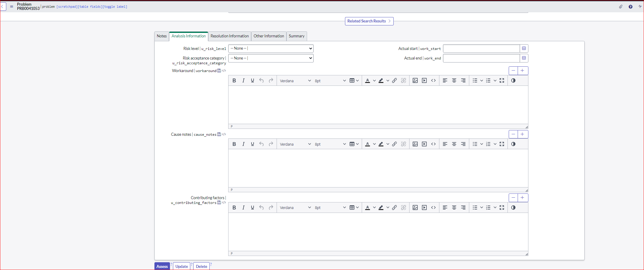Toggle italic in Workaround editor
The image size is (644, 270).
pos(243,80)
